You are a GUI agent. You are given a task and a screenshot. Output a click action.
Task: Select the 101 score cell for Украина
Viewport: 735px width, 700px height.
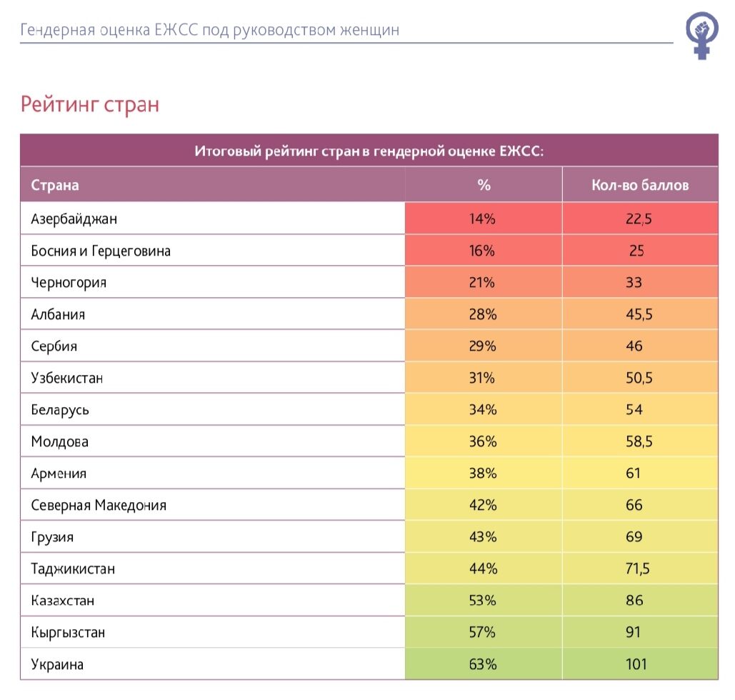[635, 664]
